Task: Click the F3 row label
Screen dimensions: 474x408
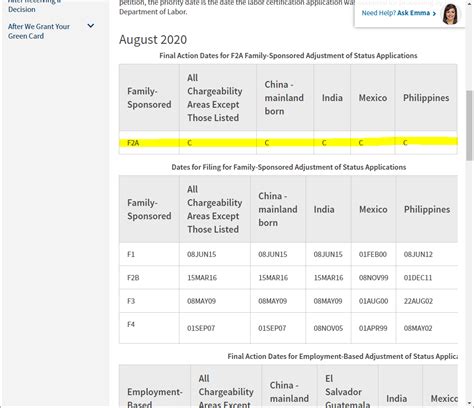Action: 131,301
